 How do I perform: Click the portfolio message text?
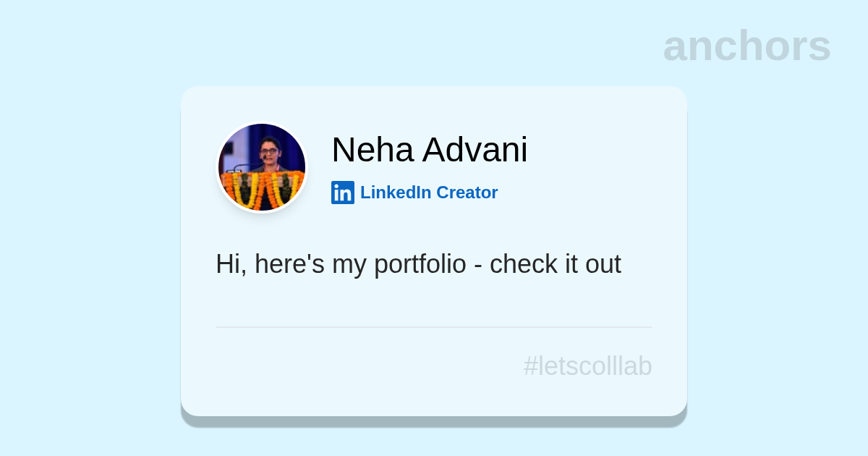418,264
